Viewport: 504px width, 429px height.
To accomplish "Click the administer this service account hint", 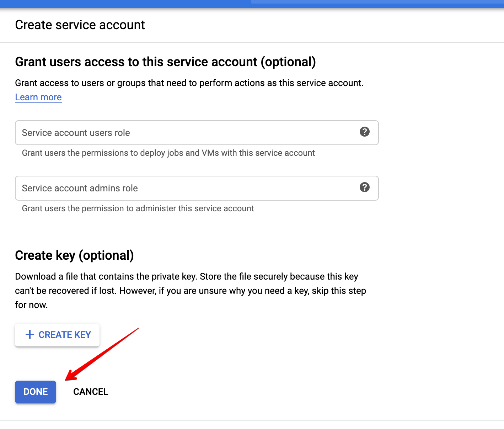I will click(138, 208).
